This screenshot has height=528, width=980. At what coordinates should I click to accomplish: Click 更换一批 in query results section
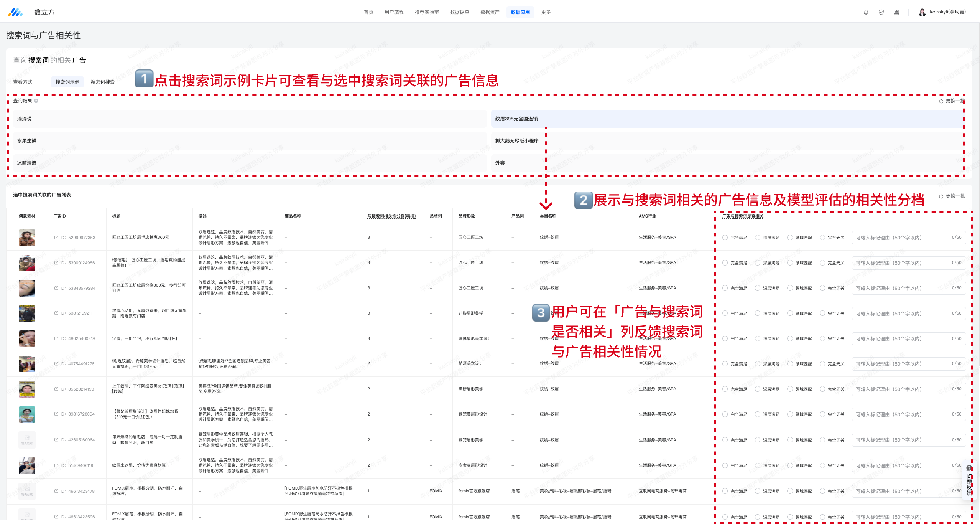point(952,101)
